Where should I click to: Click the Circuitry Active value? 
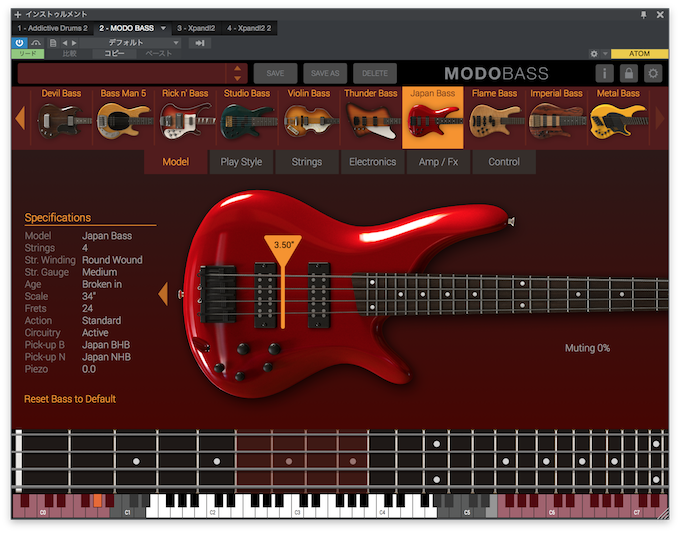click(95, 333)
